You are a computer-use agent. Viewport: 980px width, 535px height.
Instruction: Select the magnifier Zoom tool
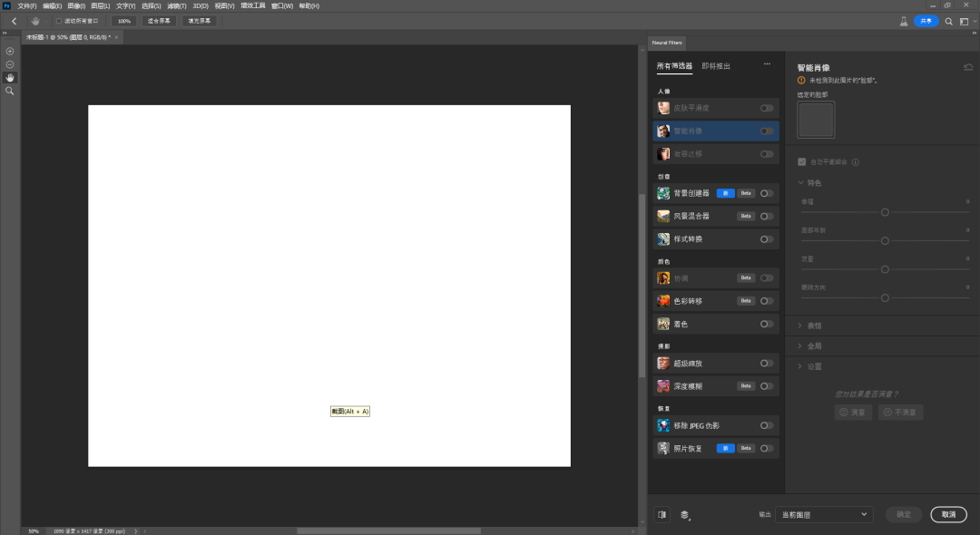tap(10, 92)
